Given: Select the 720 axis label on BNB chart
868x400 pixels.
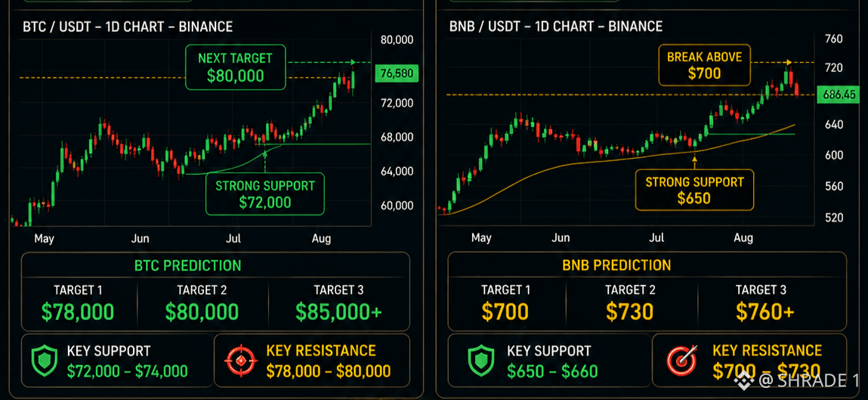Looking at the screenshot, I should coord(834,68).
